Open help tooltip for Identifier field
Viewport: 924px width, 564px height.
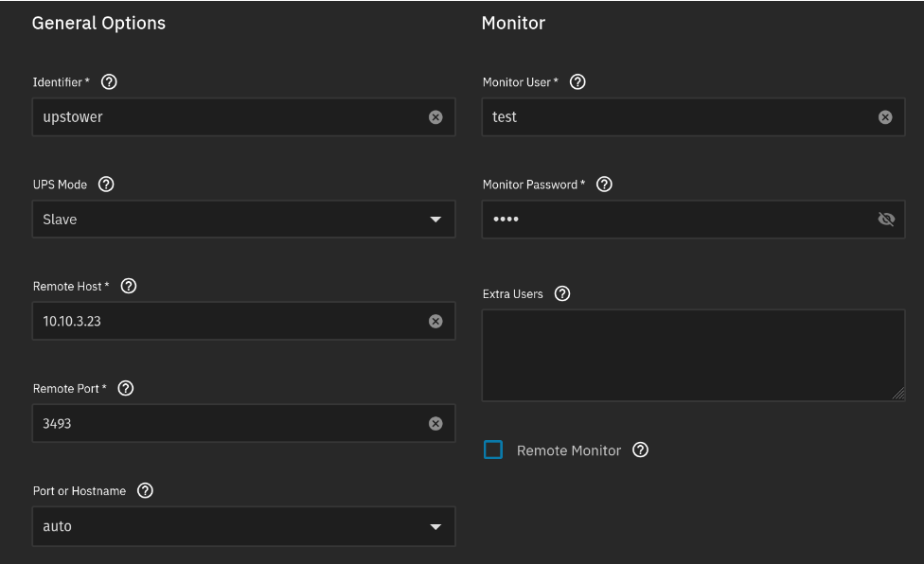click(109, 82)
